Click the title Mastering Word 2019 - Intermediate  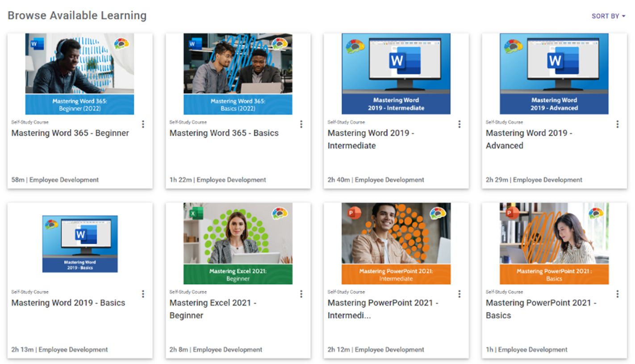tap(371, 139)
